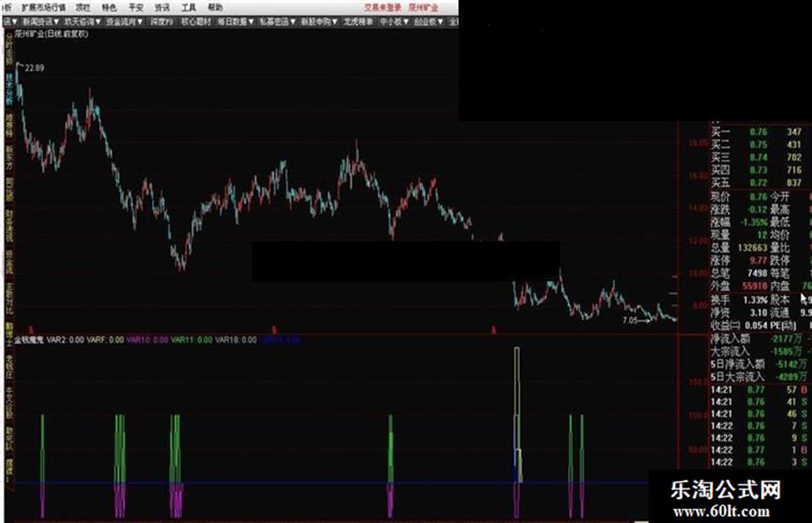Select the 14:21 trade with volume 41
This screenshot has width=812, height=523.
click(759, 402)
